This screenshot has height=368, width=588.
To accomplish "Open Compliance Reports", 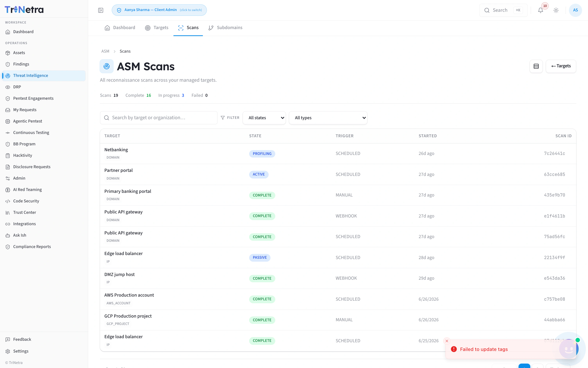I will pyautogui.click(x=44, y=247).
